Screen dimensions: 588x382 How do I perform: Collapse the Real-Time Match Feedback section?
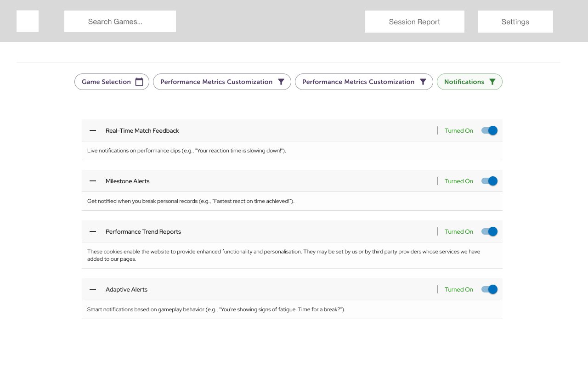point(93,130)
